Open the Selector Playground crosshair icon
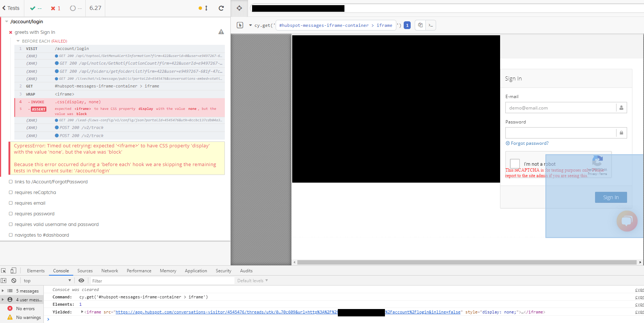The width and height of the screenshot is (644, 323). [x=239, y=8]
